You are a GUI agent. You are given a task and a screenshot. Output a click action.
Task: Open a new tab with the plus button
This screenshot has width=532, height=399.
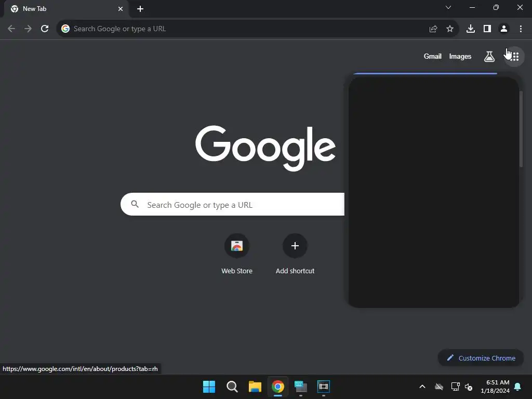pos(140,9)
